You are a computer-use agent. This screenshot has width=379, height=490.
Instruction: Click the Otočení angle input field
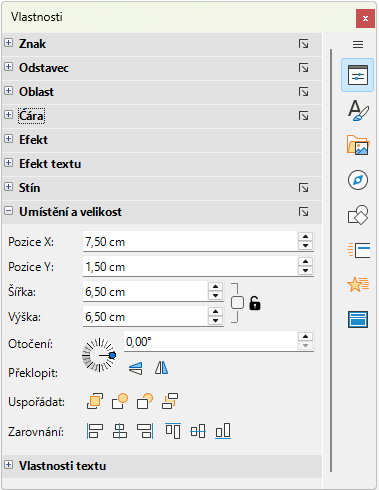pos(211,342)
